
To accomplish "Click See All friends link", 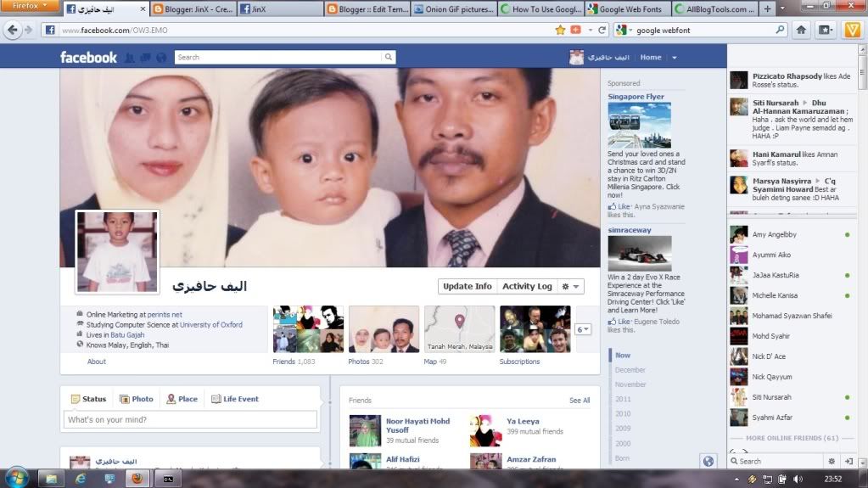I will 579,401.
